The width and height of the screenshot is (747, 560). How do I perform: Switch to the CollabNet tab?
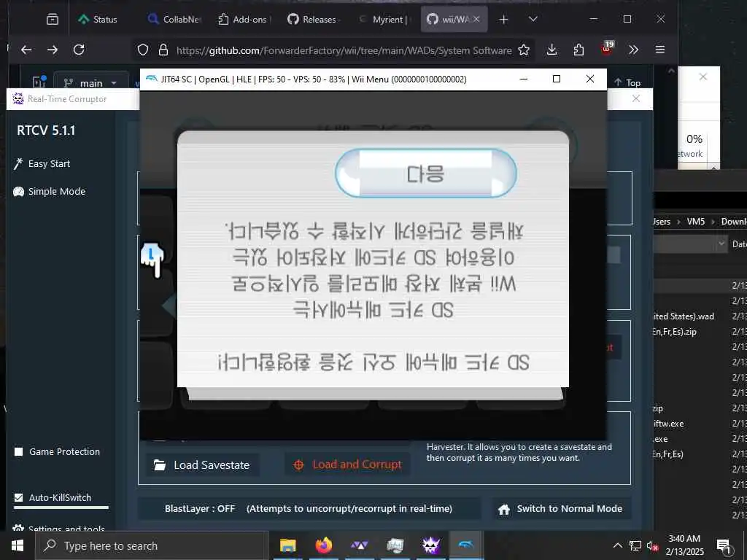pyautogui.click(x=174, y=20)
